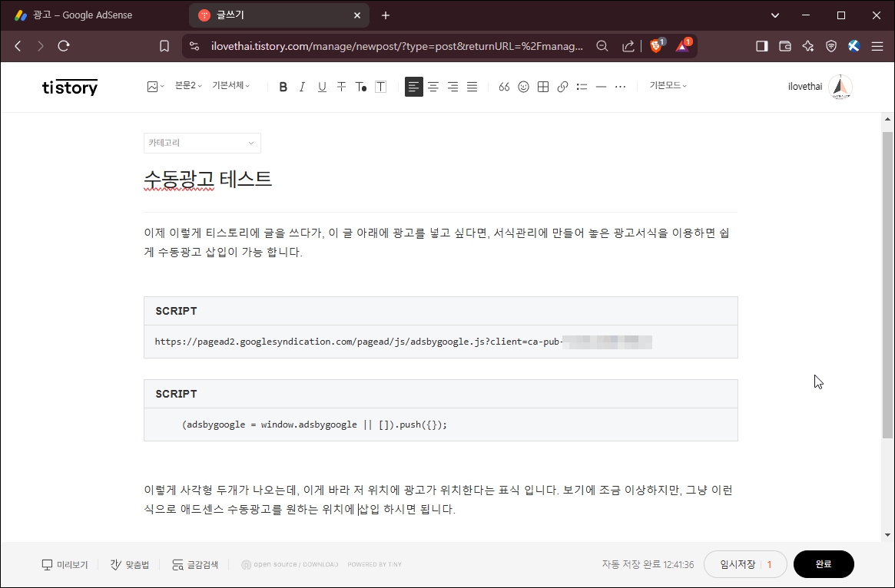Select the 글쓰기 browser tab
The width and height of the screenshot is (895, 588).
click(x=254, y=15)
